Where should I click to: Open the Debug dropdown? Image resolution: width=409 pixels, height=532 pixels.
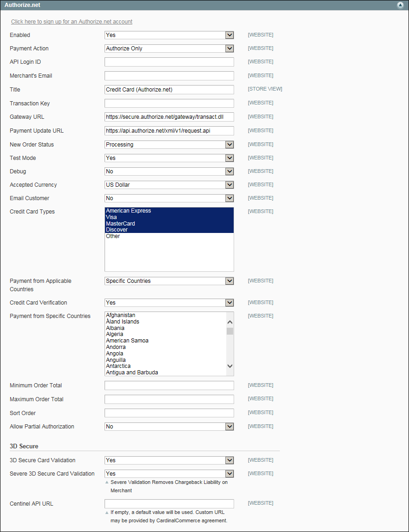[x=169, y=171]
